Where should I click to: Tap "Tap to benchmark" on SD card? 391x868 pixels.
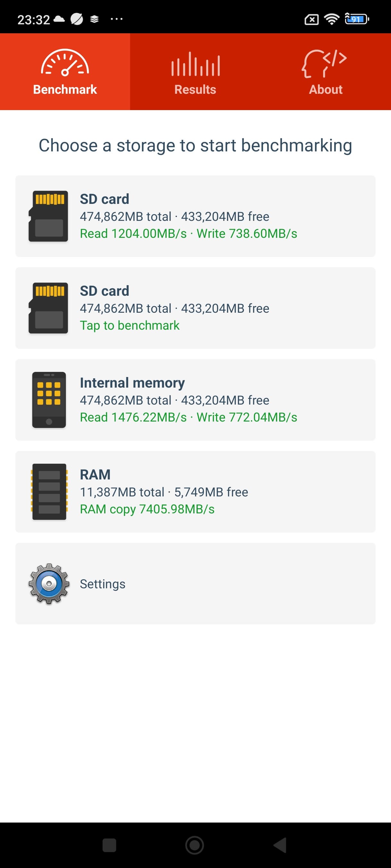pyautogui.click(x=129, y=325)
